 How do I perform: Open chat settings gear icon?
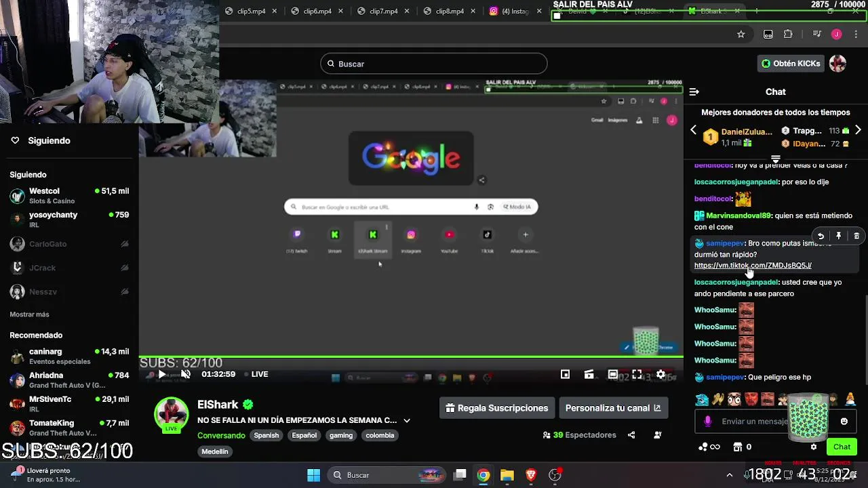coord(814,447)
